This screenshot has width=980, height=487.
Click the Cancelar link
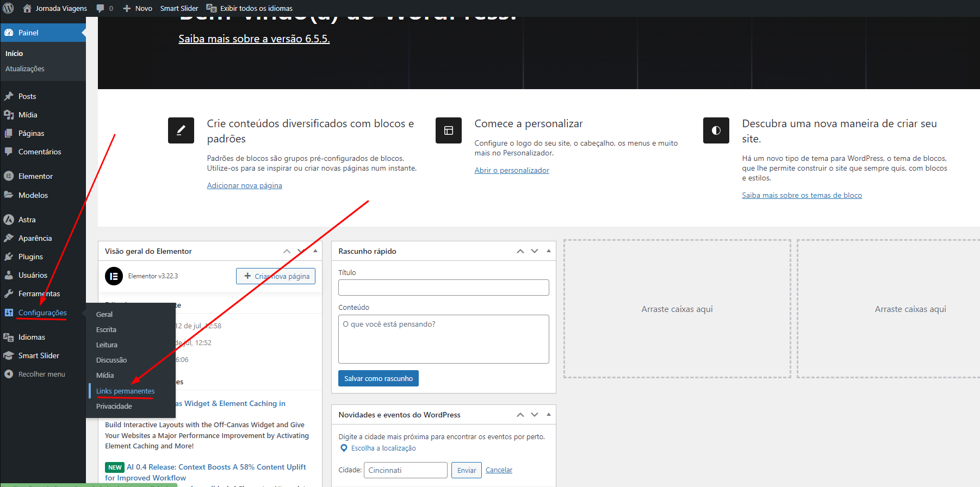coord(499,470)
